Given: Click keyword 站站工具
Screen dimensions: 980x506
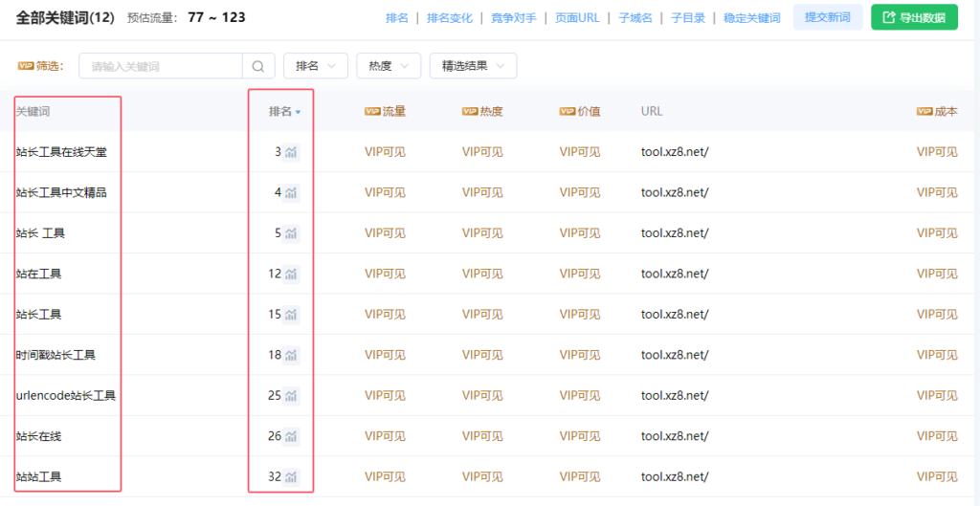Looking at the screenshot, I should [38, 476].
